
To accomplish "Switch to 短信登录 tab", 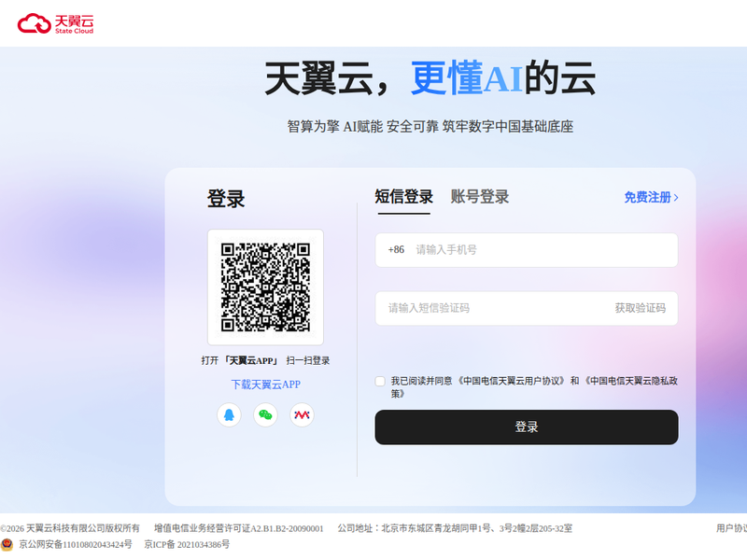I will click(403, 197).
